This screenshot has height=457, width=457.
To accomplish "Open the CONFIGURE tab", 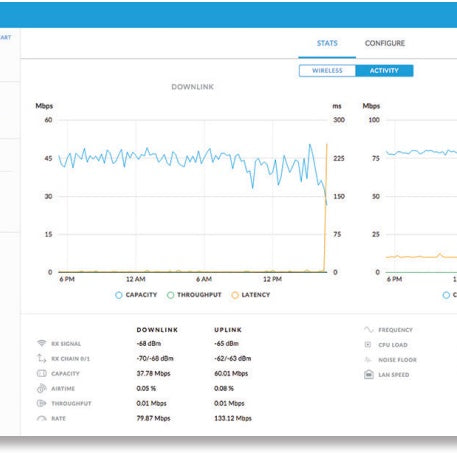I will [385, 43].
